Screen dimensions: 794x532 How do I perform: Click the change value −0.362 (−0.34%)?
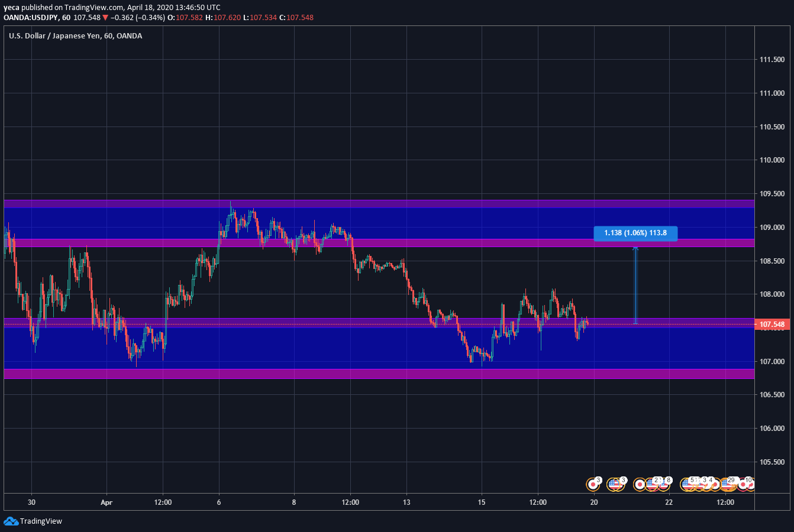point(138,17)
